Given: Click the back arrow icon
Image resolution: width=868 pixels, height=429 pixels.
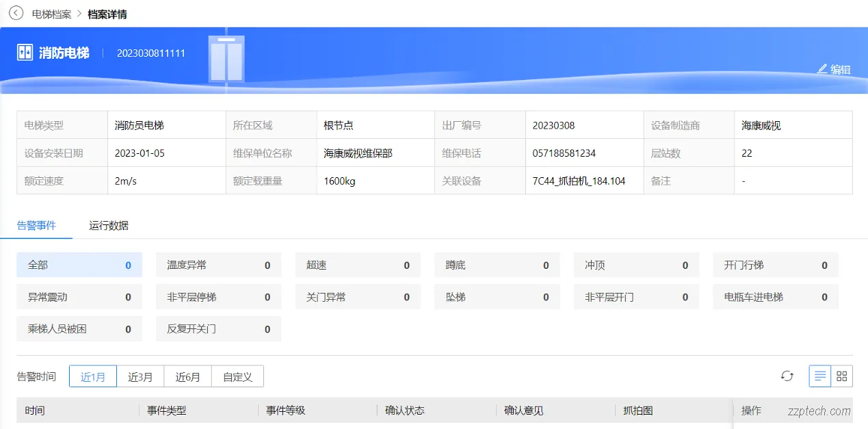Looking at the screenshot, I should (16, 13).
